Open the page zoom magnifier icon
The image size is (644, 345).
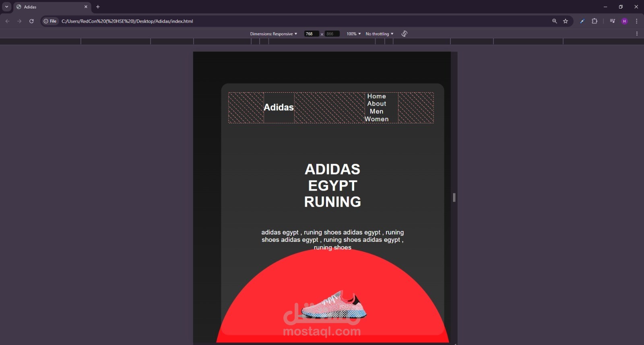555,21
